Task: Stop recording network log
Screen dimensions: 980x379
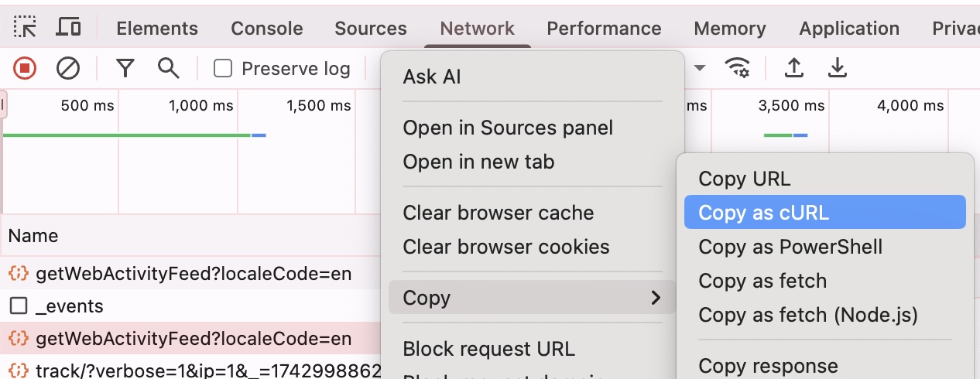Action: pyautogui.click(x=25, y=69)
